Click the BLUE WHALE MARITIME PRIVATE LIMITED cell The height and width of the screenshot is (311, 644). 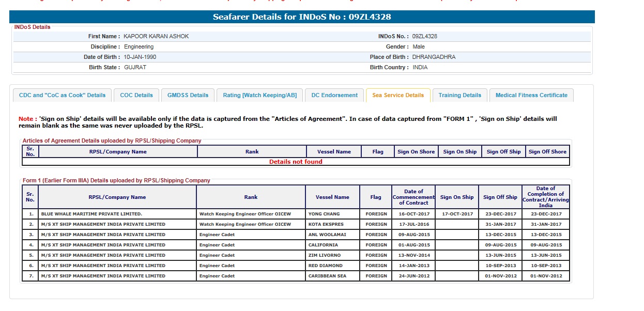91,214
